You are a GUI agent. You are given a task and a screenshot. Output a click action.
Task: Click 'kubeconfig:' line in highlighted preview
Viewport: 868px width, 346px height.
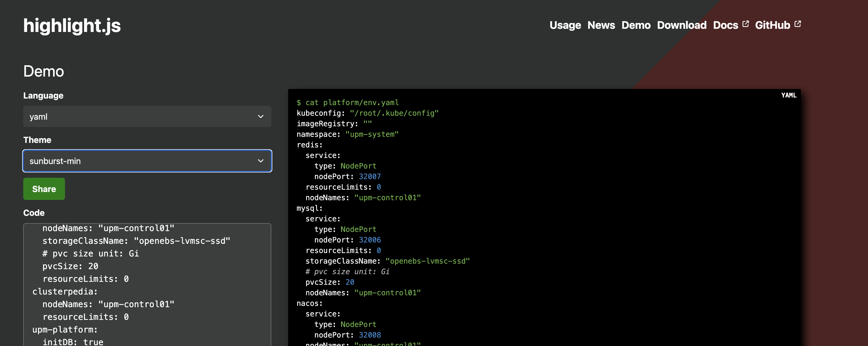click(367, 113)
